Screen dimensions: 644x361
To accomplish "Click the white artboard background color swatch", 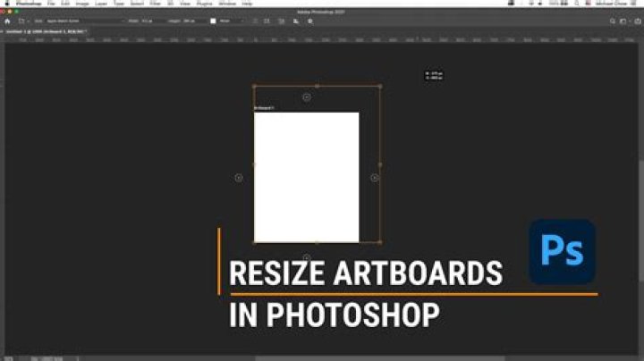I will click(x=213, y=21).
